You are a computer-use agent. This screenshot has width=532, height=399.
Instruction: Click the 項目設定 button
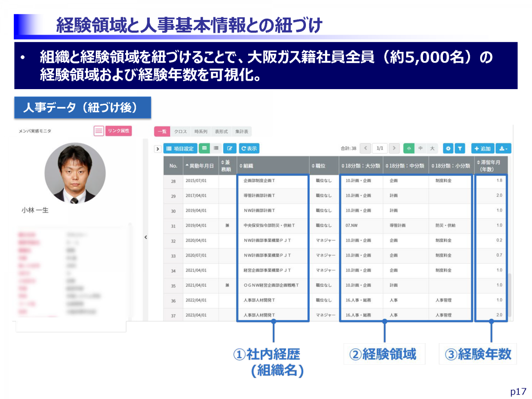click(180, 149)
